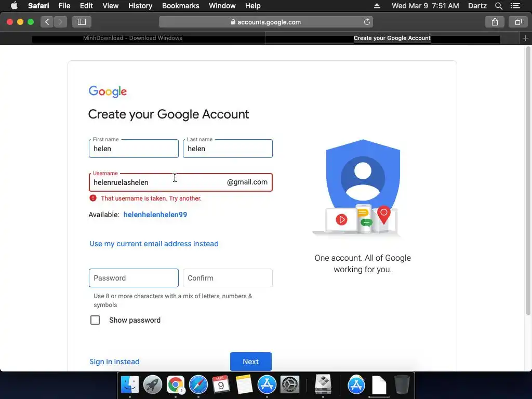Open the Bookmarks menu
Image resolution: width=532 pixels, height=399 pixels.
(x=180, y=6)
